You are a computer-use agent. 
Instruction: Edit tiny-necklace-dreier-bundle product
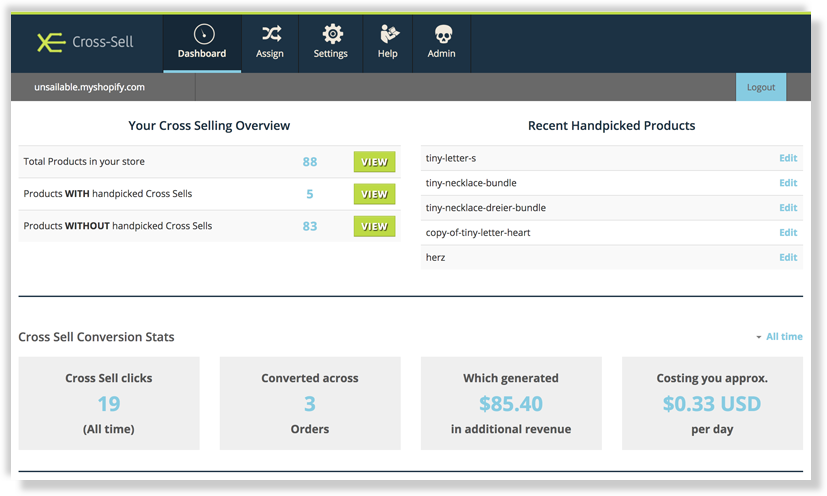point(788,208)
